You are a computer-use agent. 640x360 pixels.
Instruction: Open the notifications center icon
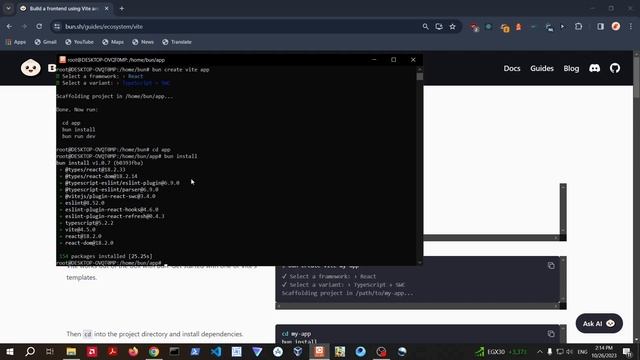627,351
